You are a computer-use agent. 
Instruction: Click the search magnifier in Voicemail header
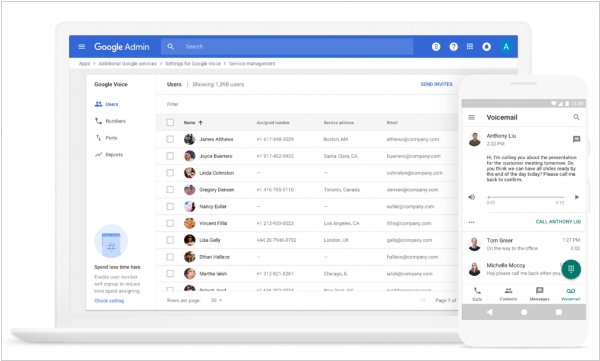(x=576, y=117)
